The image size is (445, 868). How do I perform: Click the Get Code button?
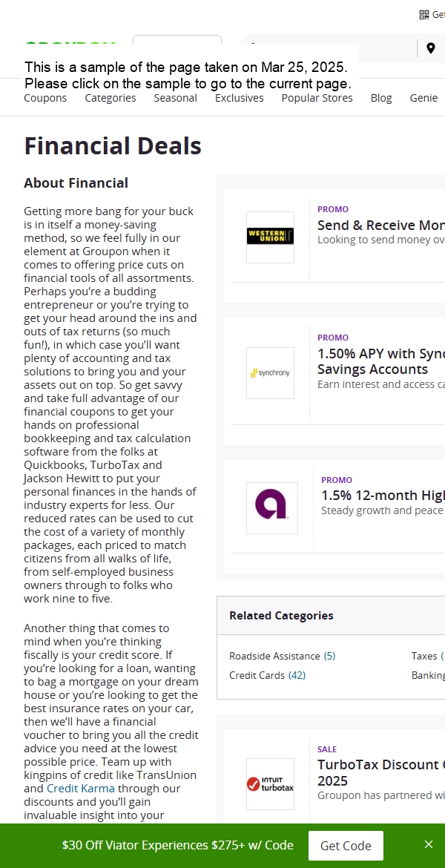[x=346, y=845]
